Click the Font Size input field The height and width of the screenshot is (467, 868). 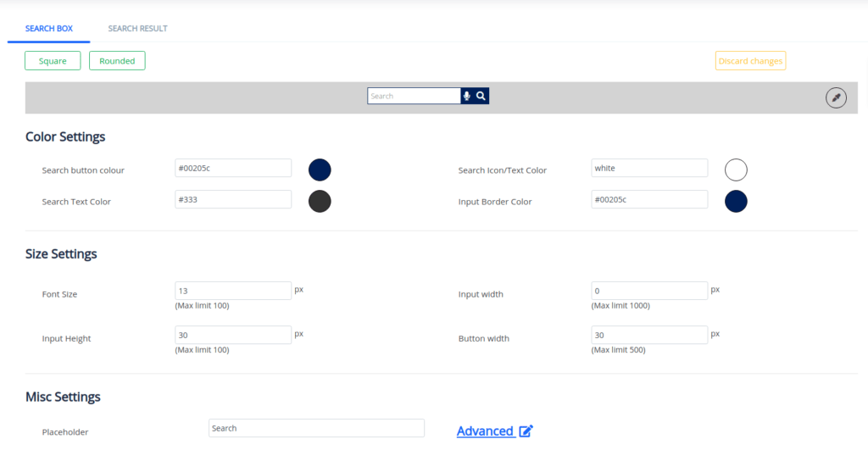[x=233, y=291]
